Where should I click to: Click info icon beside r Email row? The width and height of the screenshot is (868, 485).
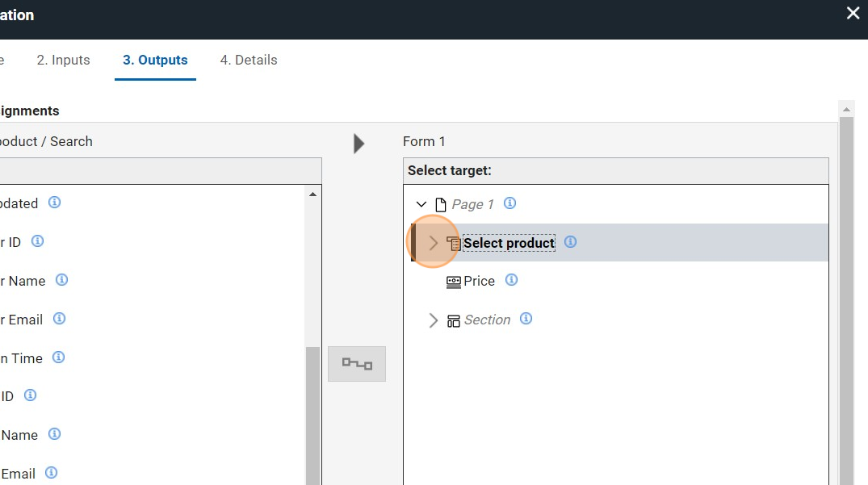[59, 319]
